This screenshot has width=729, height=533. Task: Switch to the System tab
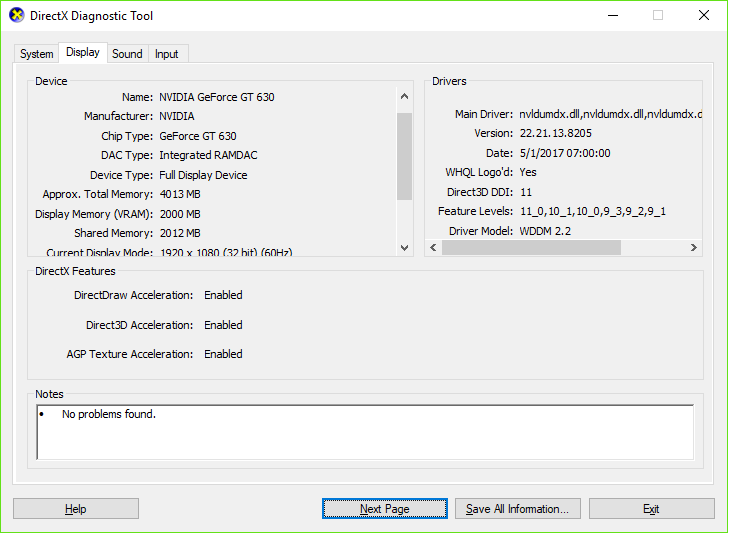(x=37, y=54)
